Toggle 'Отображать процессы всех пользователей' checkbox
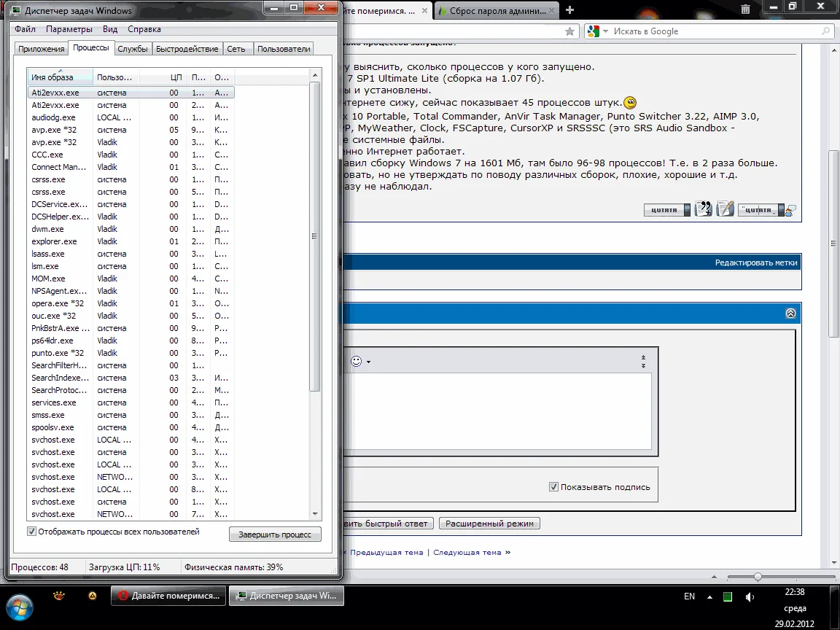 click(x=31, y=532)
